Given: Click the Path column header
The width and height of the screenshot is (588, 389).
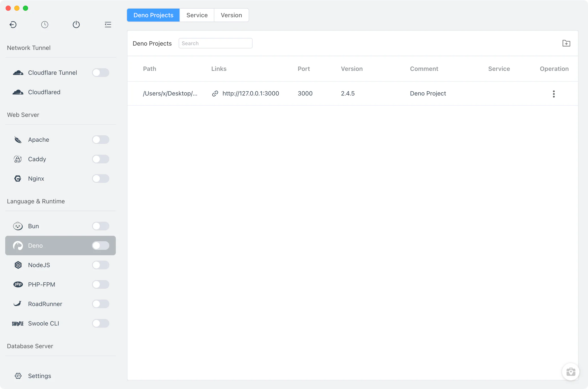Looking at the screenshot, I should tap(150, 69).
